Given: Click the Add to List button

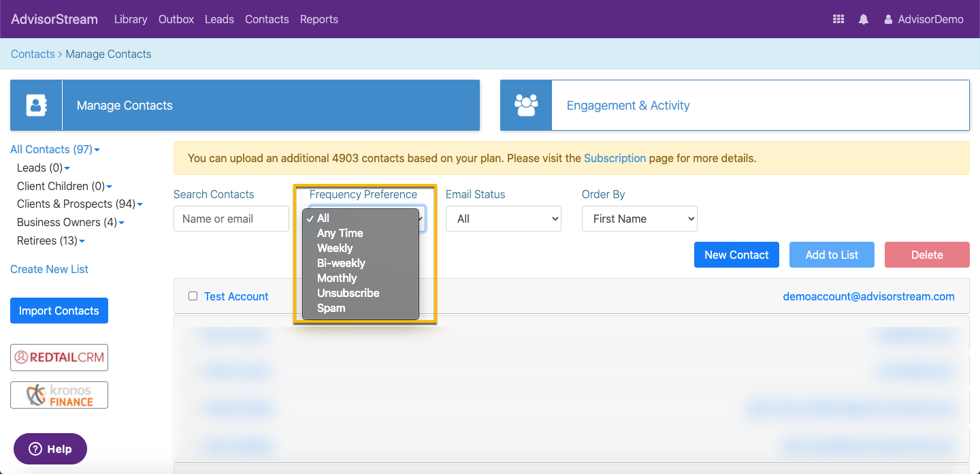Looking at the screenshot, I should 832,255.
